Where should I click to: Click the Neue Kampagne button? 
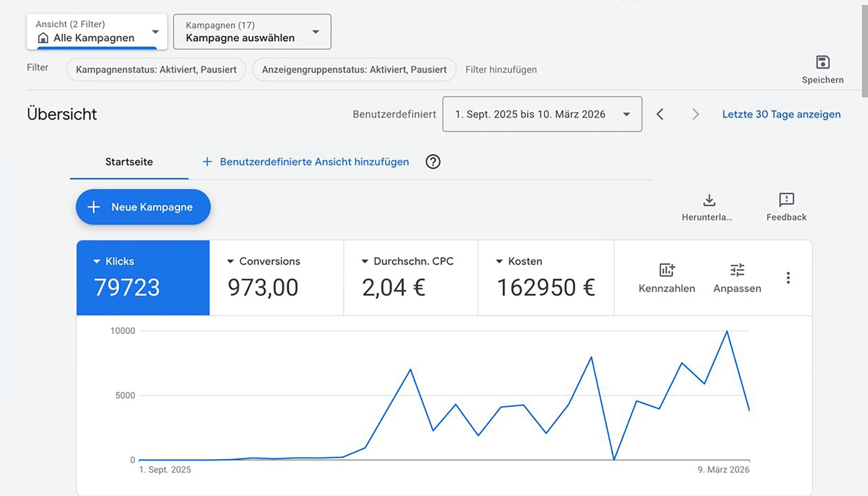click(143, 207)
